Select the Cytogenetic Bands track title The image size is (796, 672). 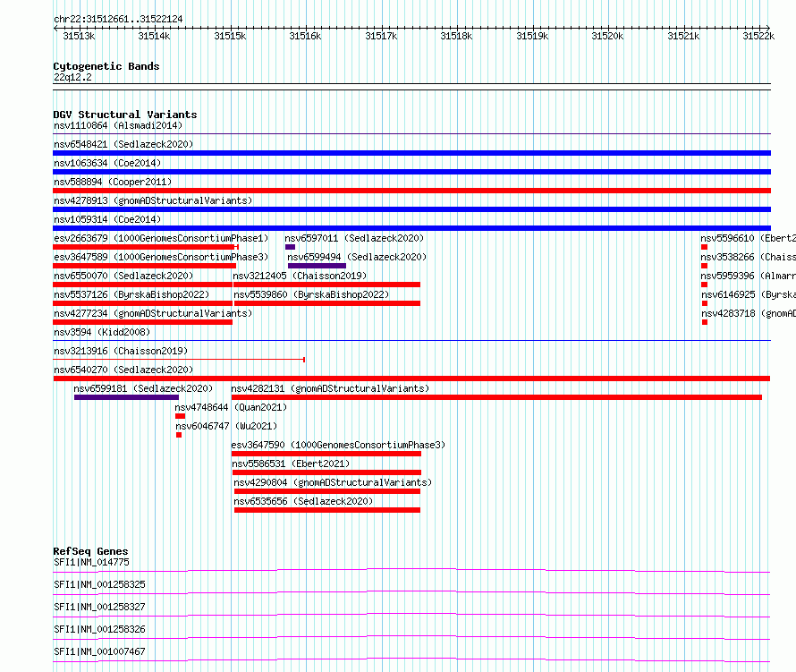[x=106, y=66]
